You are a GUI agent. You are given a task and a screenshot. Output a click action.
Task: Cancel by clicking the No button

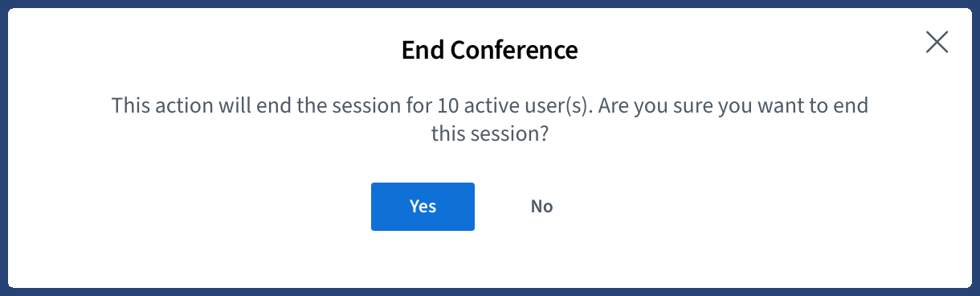coord(542,207)
